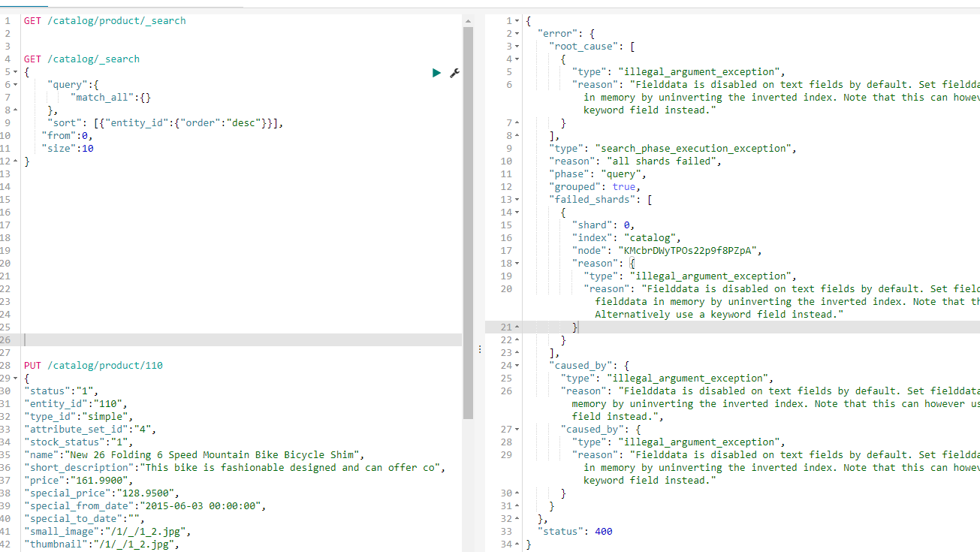This screenshot has width=980, height=552.
Task: Click the "special_from_date" line
Action: [145, 506]
